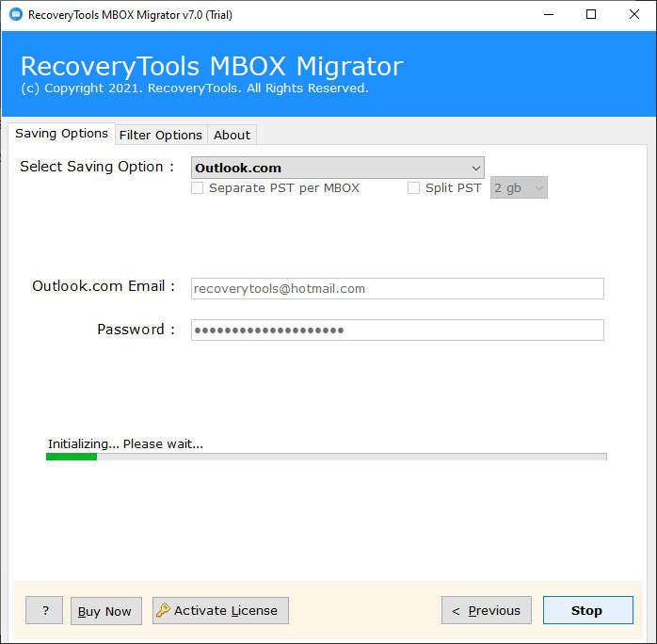
Task: Open the Filter Options tab
Action: coord(161,135)
